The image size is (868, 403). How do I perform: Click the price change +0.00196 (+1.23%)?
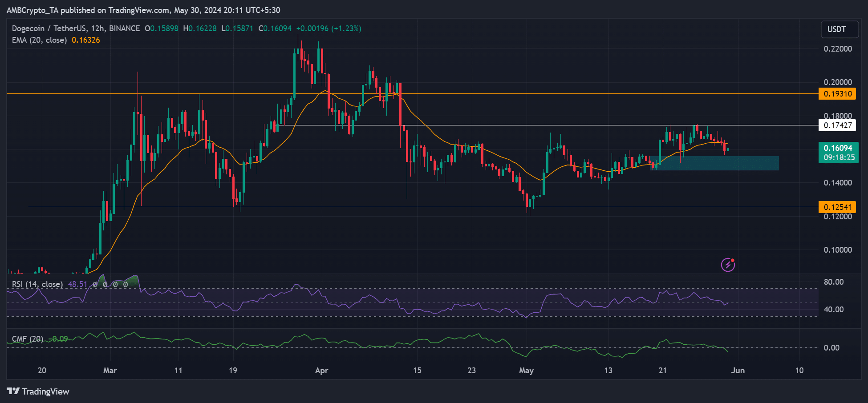(329, 28)
